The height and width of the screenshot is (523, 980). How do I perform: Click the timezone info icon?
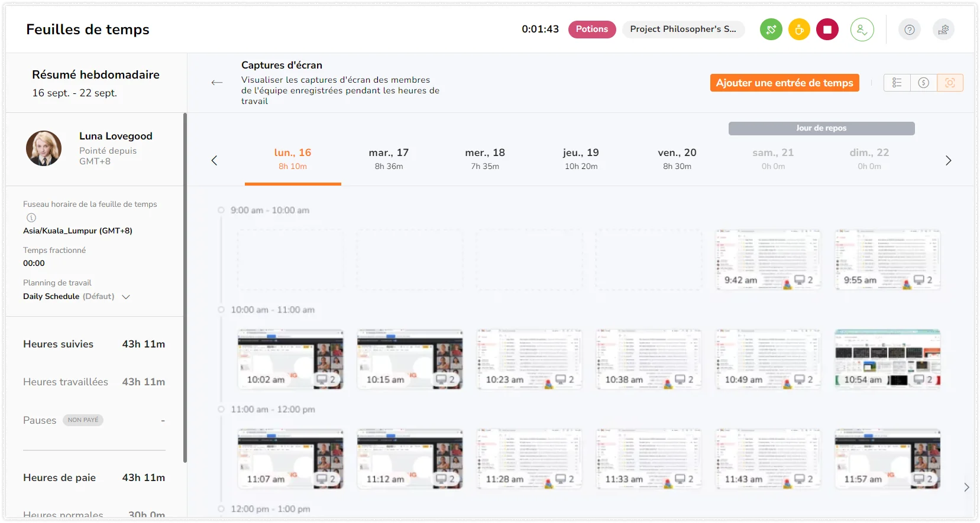pyautogui.click(x=31, y=217)
